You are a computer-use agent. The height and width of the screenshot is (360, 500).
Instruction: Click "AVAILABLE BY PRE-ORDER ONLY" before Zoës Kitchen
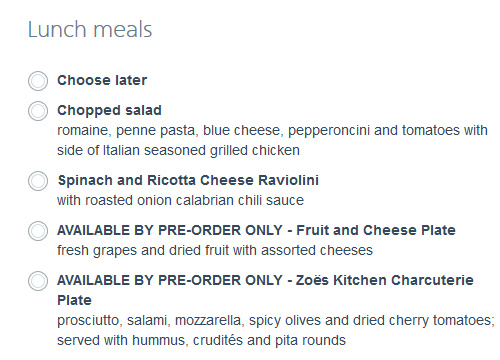[x=170, y=280]
